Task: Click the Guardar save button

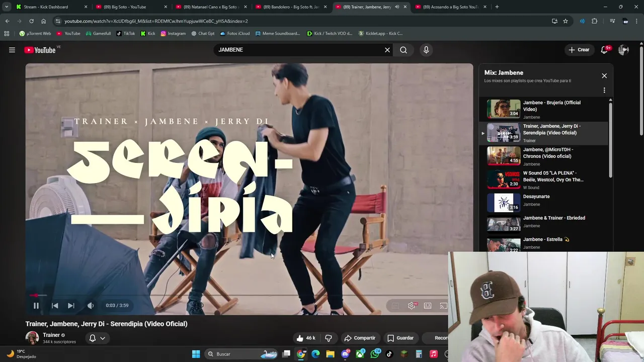Action: [x=400, y=338]
